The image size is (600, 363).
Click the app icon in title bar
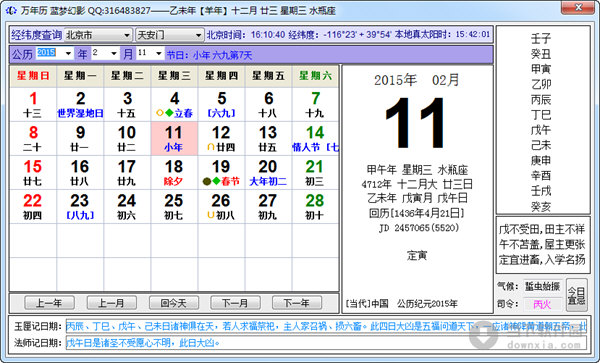[11, 11]
